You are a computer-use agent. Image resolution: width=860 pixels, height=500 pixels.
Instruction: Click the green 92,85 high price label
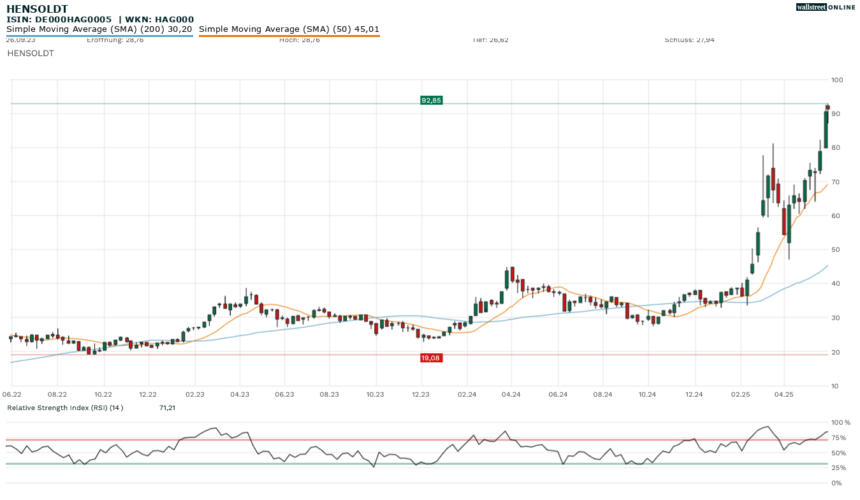431,100
